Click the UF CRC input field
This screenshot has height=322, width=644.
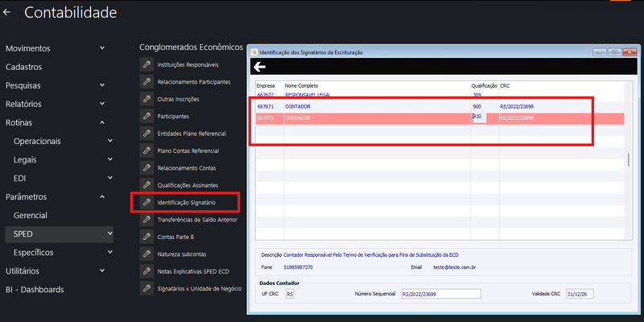(290, 294)
